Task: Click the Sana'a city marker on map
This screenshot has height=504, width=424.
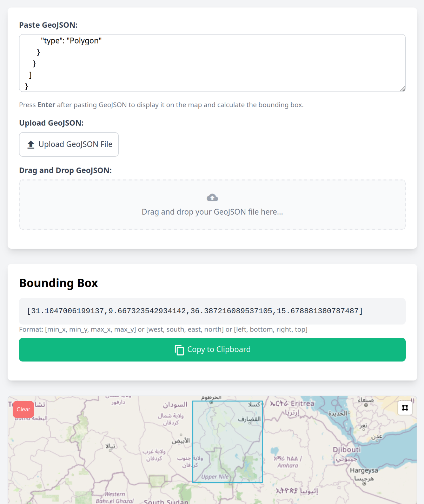Action: point(366,405)
